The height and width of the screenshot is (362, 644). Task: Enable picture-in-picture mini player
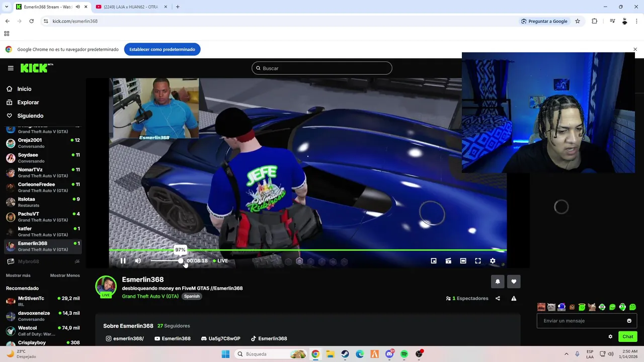pos(434,261)
